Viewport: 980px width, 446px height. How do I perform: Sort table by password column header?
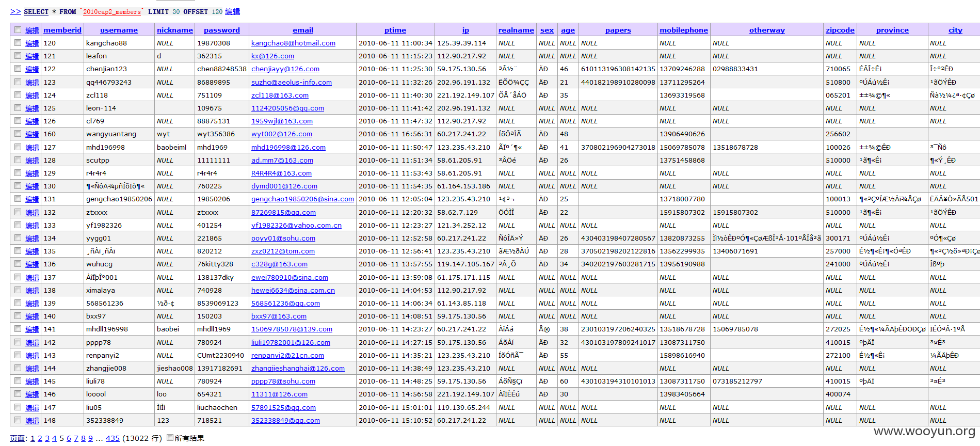222,30
